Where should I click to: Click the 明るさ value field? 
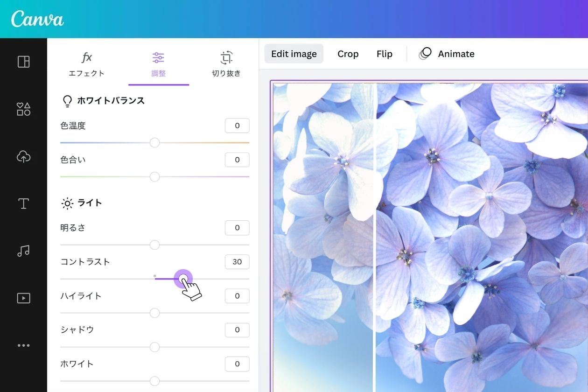coord(237,228)
